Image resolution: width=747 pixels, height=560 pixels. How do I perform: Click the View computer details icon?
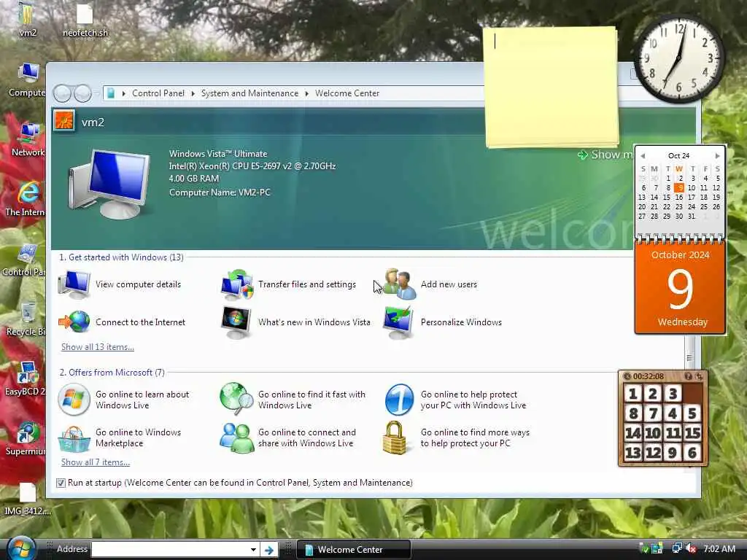[74, 284]
